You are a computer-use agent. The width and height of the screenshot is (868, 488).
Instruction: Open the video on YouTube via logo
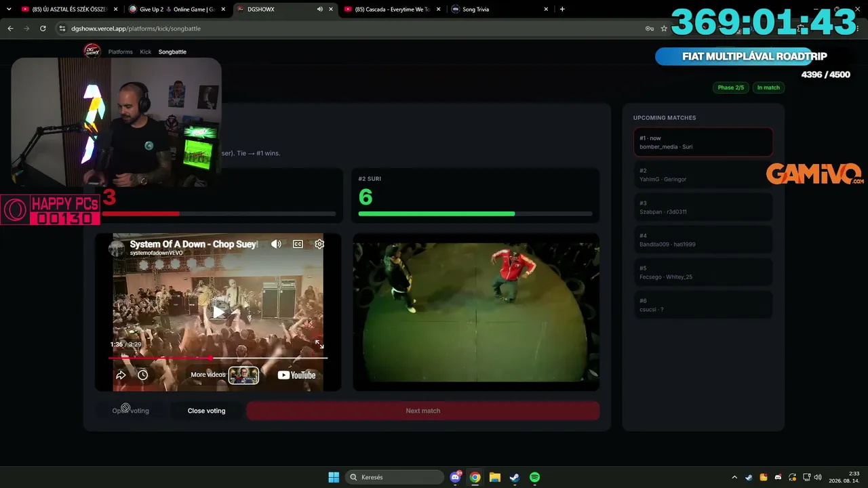pyautogui.click(x=296, y=375)
